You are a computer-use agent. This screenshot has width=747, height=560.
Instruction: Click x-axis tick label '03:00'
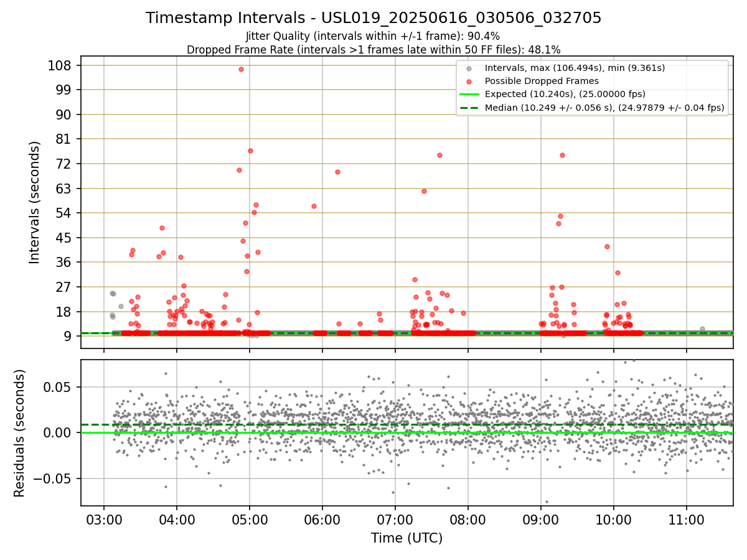tap(103, 519)
